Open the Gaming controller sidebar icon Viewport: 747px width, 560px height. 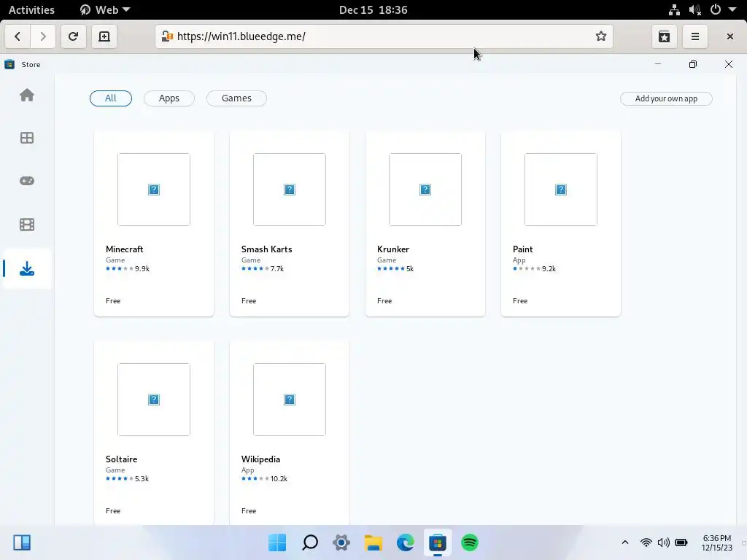pyautogui.click(x=27, y=181)
